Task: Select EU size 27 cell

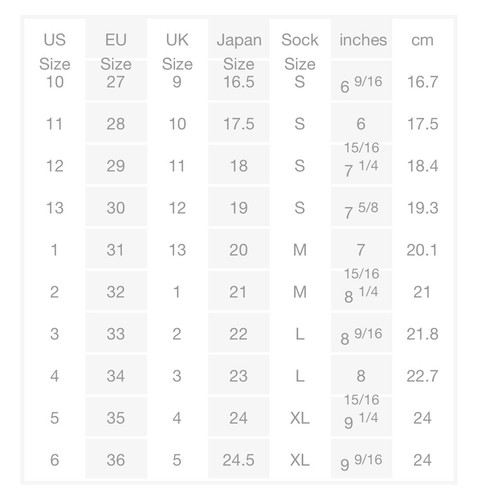Action: click(x=116, y=82)
